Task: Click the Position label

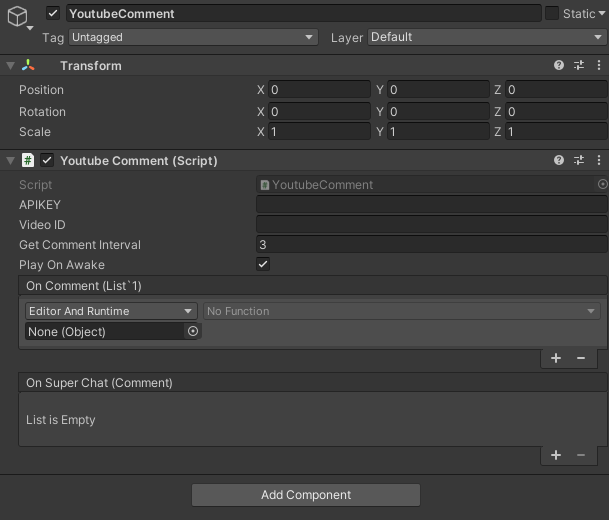Action: pos(41,90)
